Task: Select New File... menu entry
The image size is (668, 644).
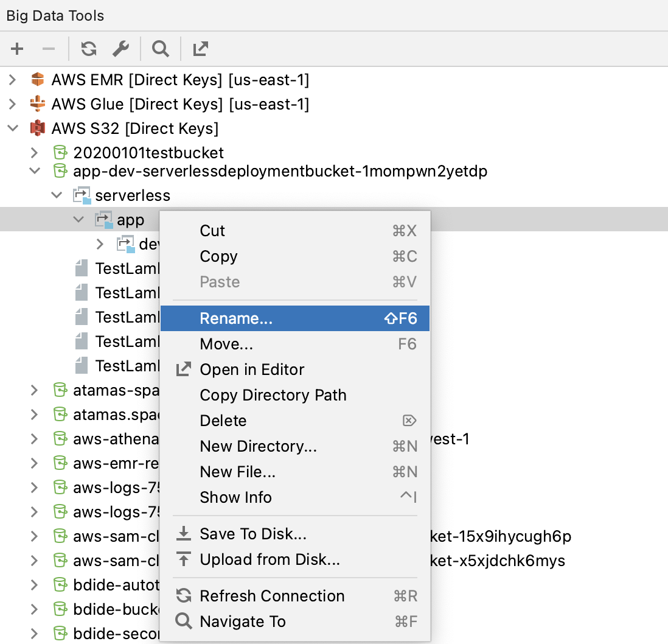Action: click(295, 472)
